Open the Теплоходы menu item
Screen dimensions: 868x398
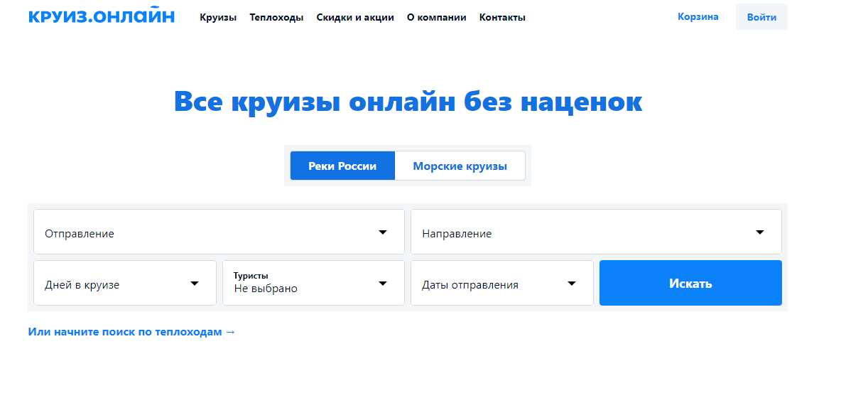276,18
